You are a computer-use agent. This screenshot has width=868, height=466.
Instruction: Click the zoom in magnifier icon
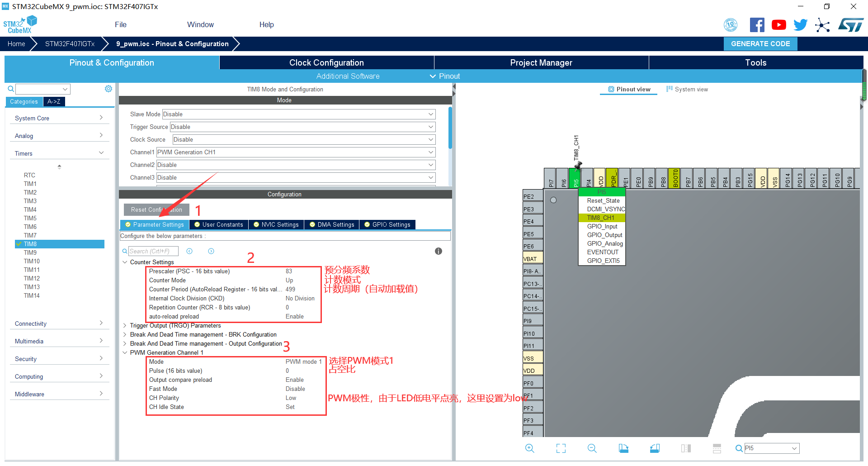tap(529, 448)
